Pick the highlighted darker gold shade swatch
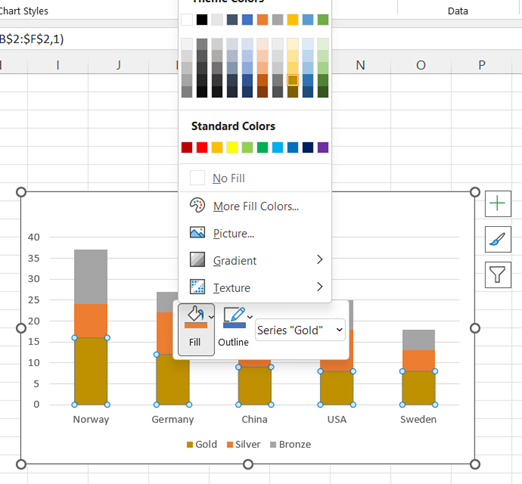Viewport: 522px width, 484px height. [x=293, y=80]
